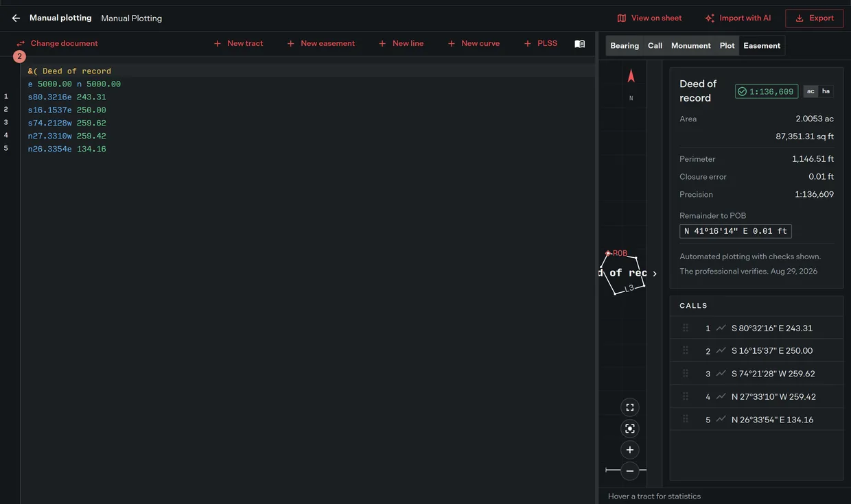
Task: Add a New tract
Action: pos(238,43)
